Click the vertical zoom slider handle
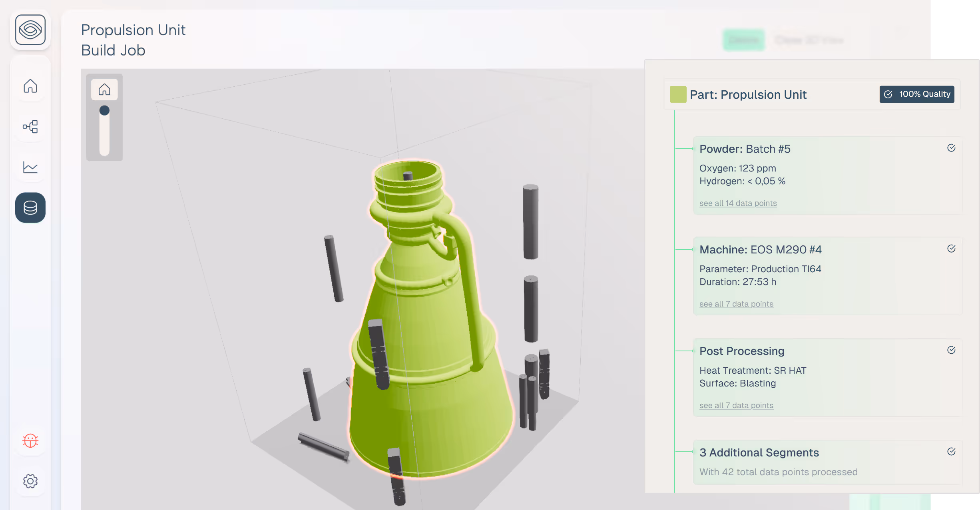The image size is (980, 510). (x=104, y=110)
